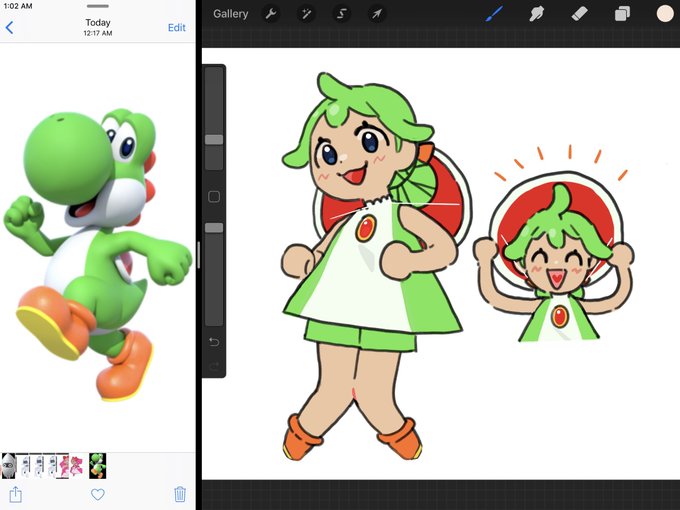Go back in the Photos app
The width and height of the screenshot is (680, 510).
[10, 27]
